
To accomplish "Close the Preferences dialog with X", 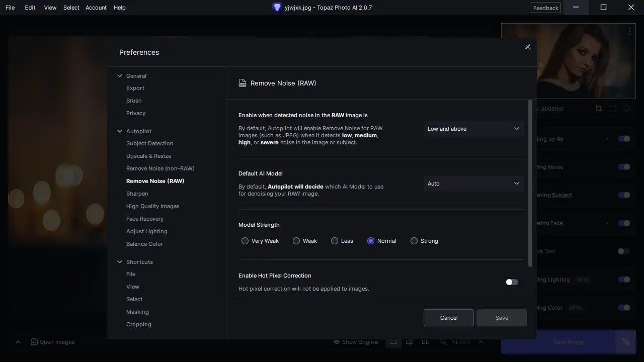I will pos(527,47).
